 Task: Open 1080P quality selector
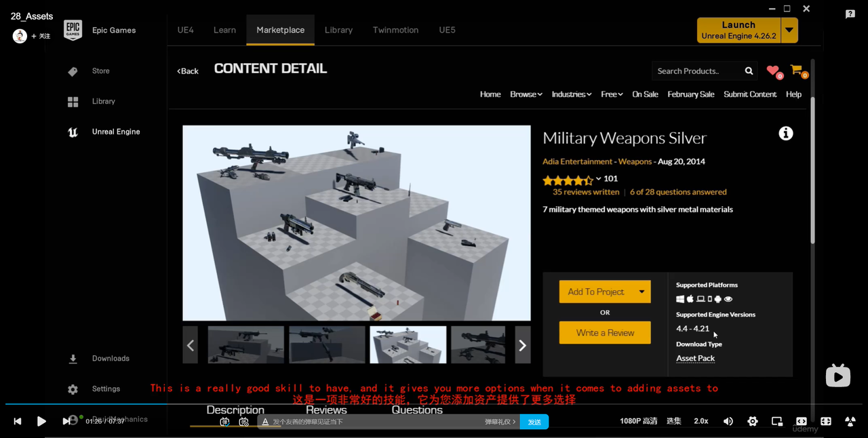(638, 421)
